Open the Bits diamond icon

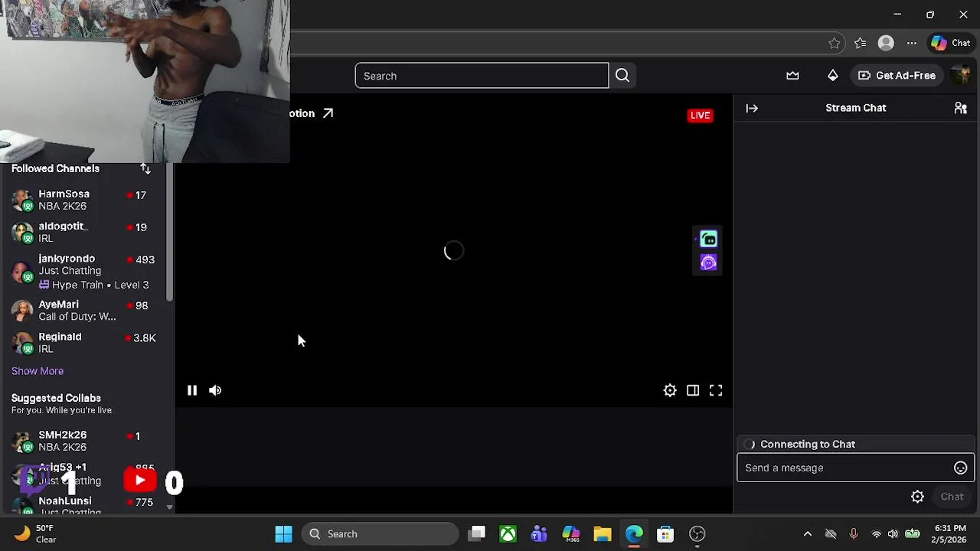832,76
